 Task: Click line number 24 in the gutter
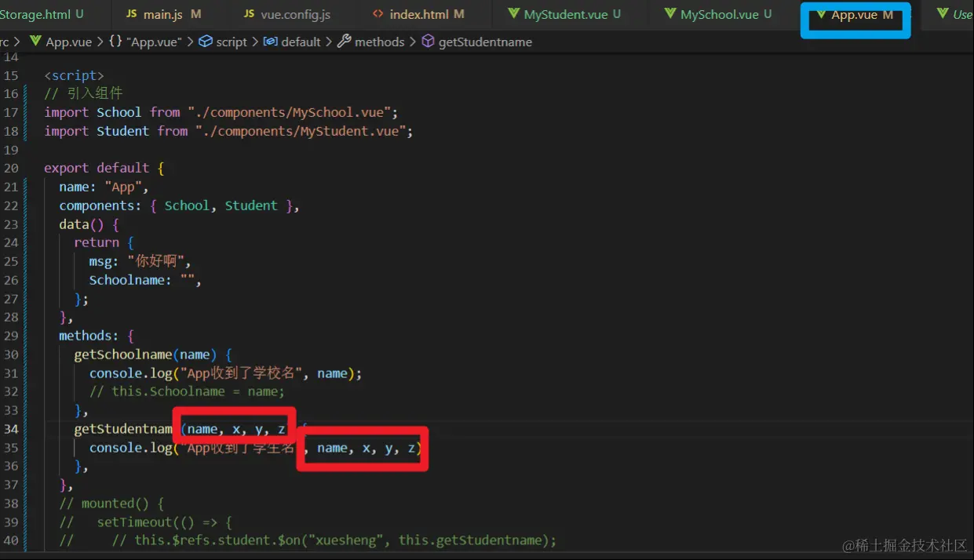10,242
